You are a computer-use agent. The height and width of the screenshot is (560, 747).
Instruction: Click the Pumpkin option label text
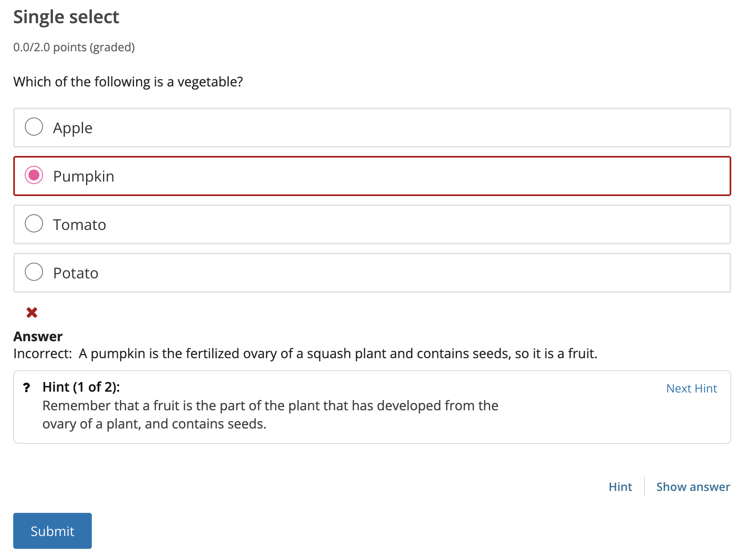[84, 177]
